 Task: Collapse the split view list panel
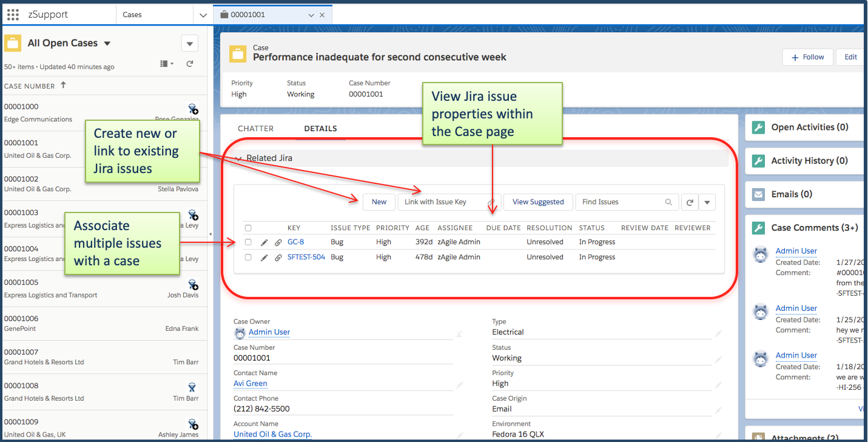(210, 234)
